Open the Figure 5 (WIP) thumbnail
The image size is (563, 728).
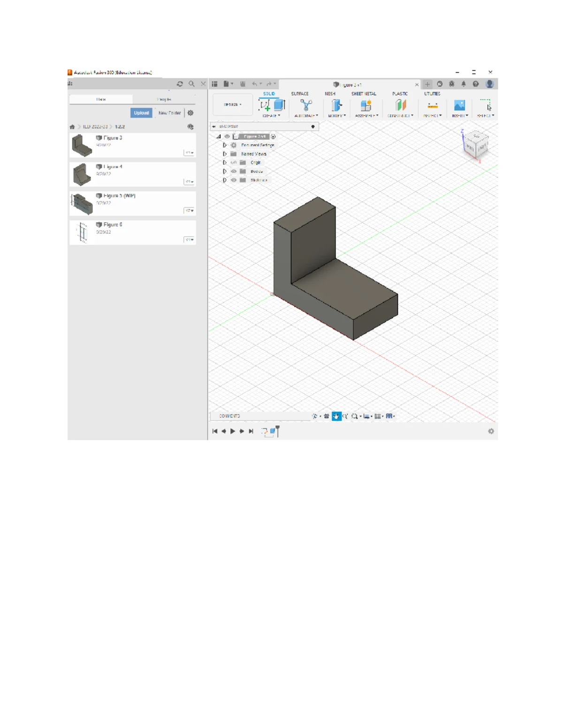click(83, 203)
